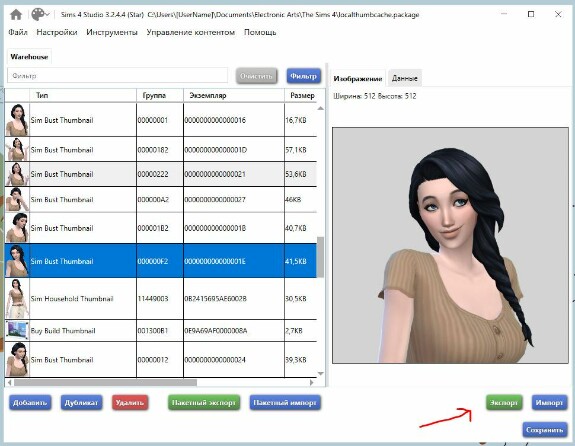
Task: Select thumbnail of row with group 00000222
Action: click(x=17, y=174)
